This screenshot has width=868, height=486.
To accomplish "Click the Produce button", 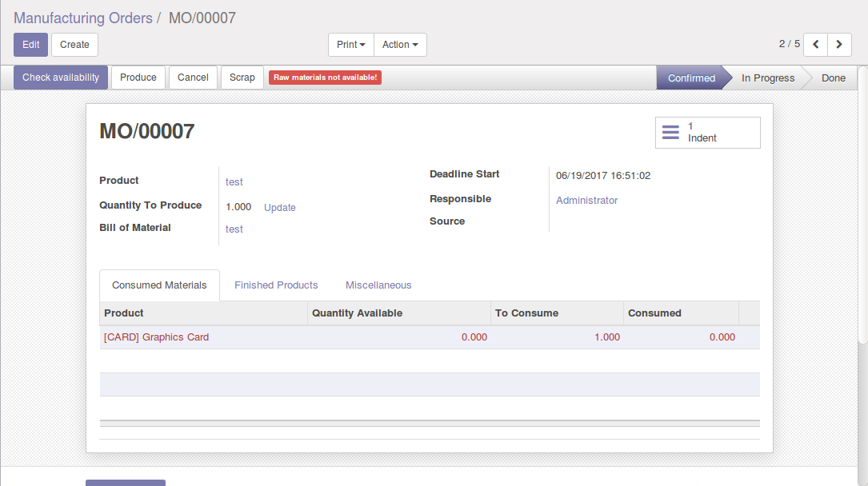I will pos(138,78).
